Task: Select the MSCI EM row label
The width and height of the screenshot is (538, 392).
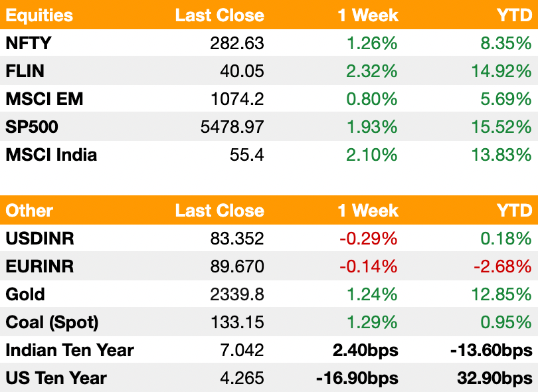Action: (45, 99)
